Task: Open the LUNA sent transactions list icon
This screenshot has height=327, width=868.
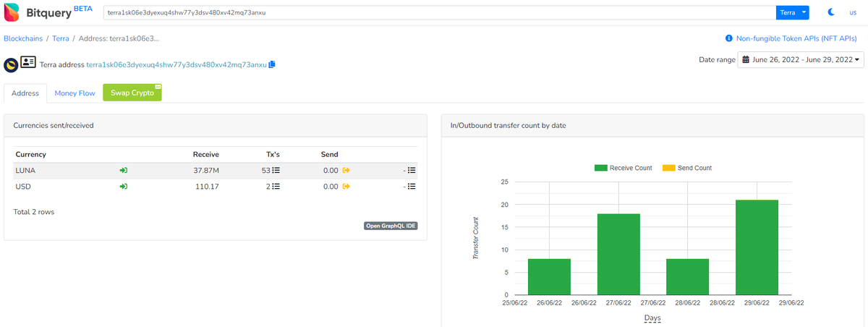Action: (x=412, y=171)
